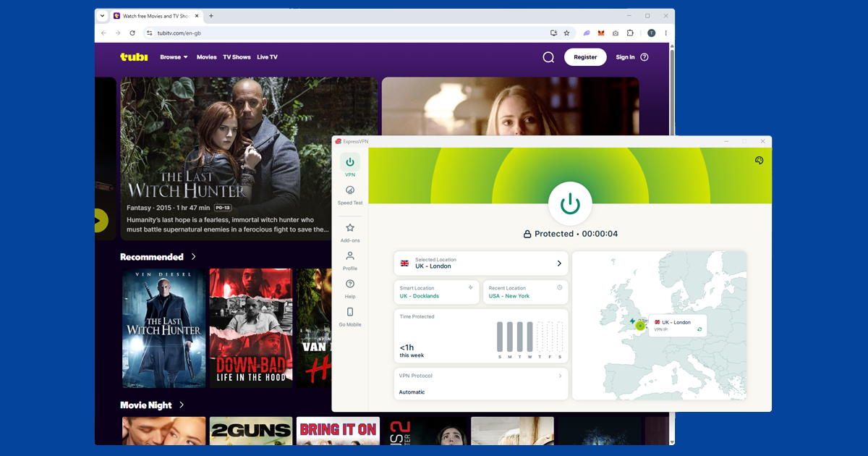Click the refresh VPN IP icon on map

point(699,329)
